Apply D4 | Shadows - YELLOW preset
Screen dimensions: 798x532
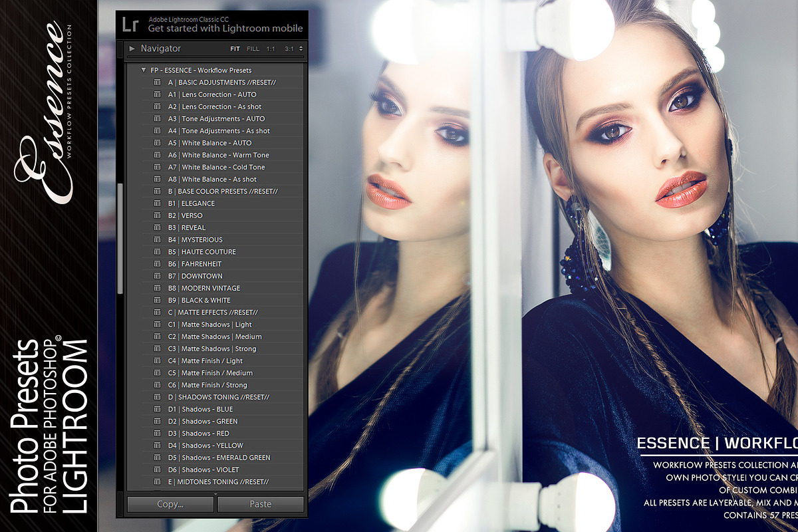[205, 446]
